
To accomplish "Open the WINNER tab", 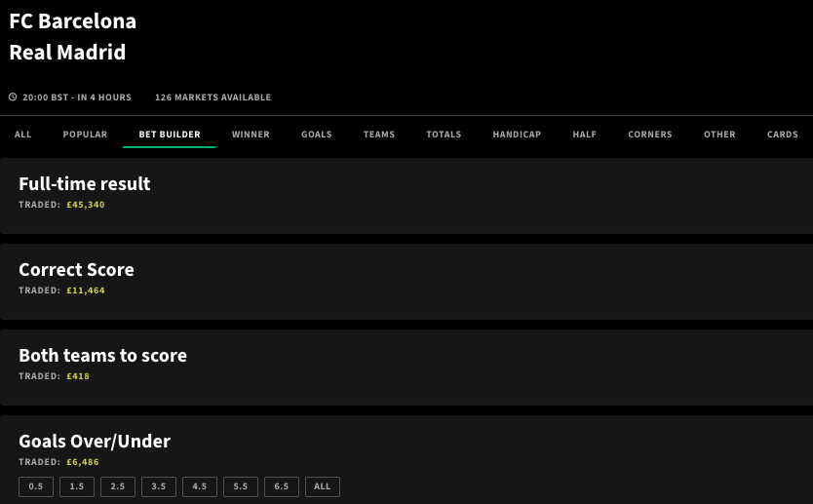I will pyautogui.click(x=251, y=135).
